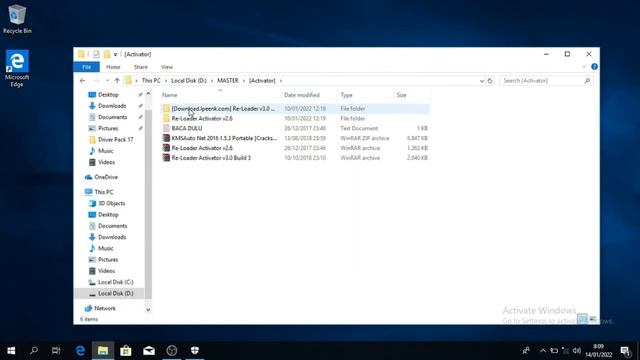
Task: Select the Re-Loader Activator v2.6 folder
Action: [x=295, y=118]
